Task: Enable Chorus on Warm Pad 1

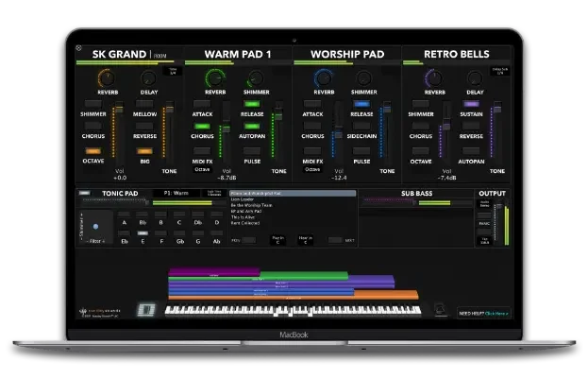Action: click(x=203, y=126)
